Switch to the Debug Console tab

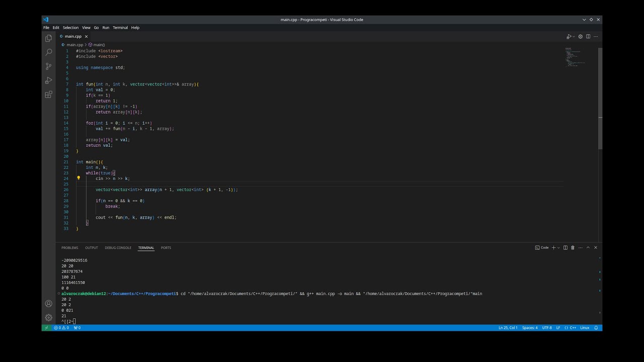[x=118, y=247]
